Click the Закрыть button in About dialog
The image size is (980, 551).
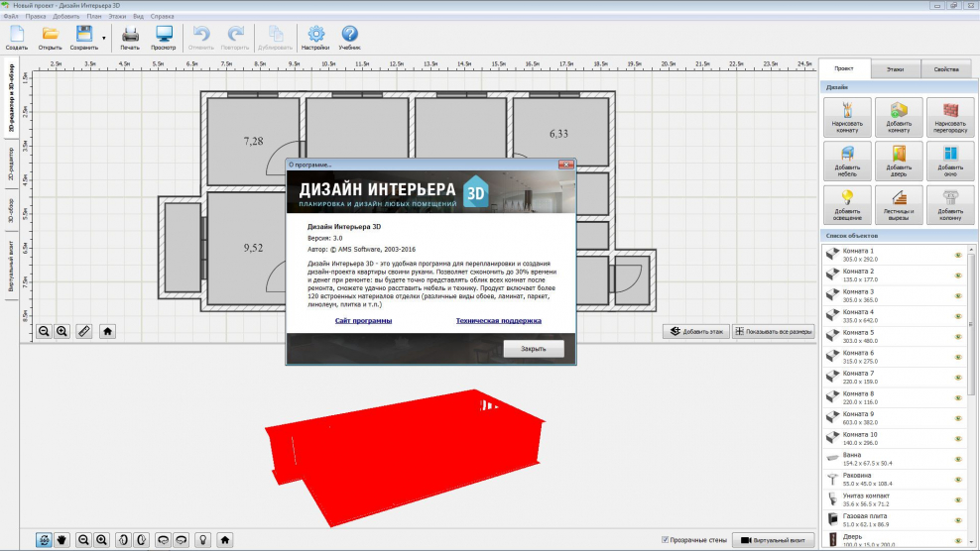533,349
